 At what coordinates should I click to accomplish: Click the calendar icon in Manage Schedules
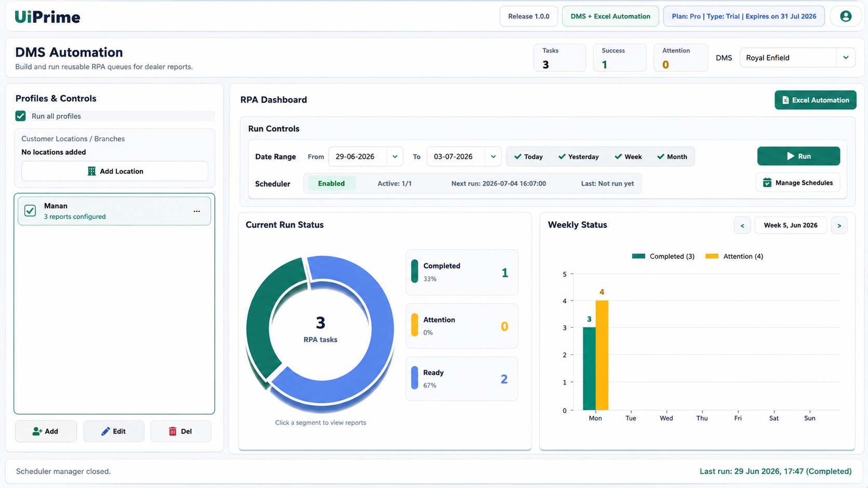tap(767, 183)
